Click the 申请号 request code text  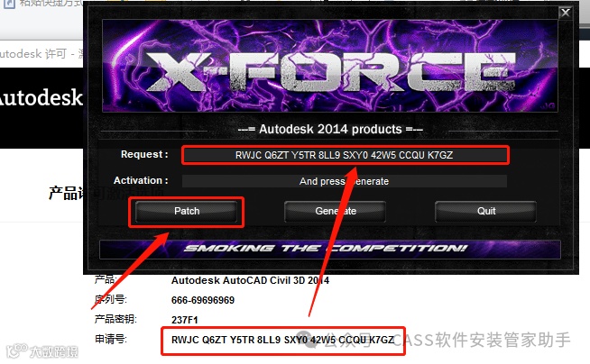282,340
